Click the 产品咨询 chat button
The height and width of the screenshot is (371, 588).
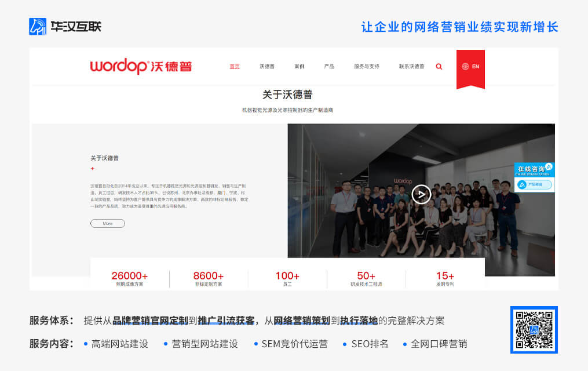(x=534, y=184)
